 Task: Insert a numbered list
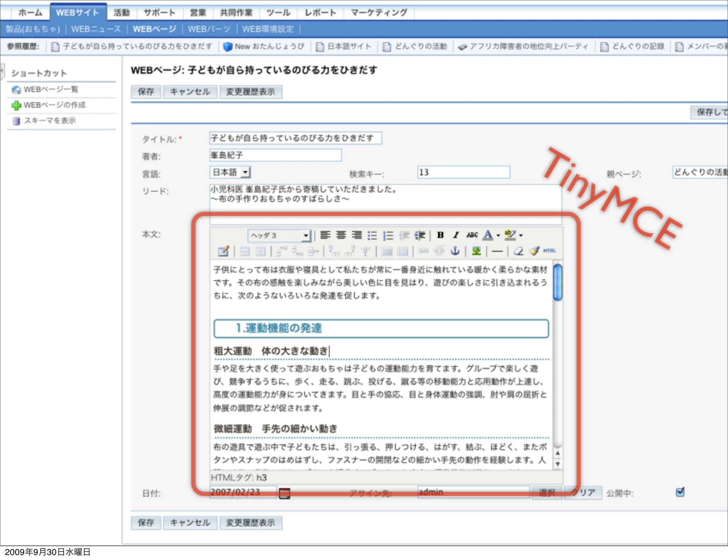click(388, 235)
